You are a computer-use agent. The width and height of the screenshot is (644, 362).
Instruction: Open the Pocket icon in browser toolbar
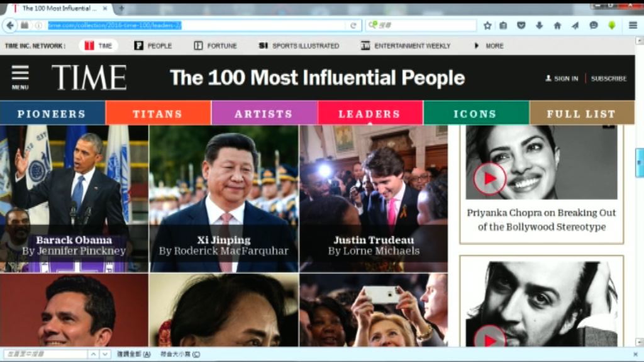point(521,25)
